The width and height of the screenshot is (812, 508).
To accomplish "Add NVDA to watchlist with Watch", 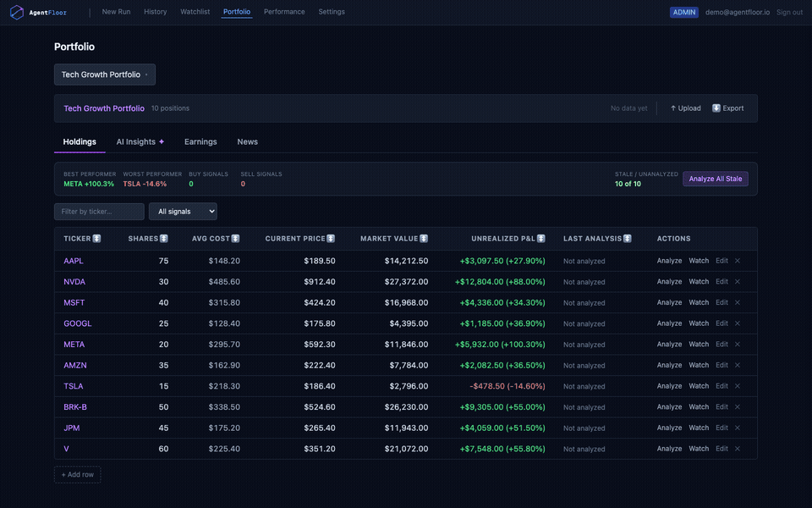I will point(699,281).
